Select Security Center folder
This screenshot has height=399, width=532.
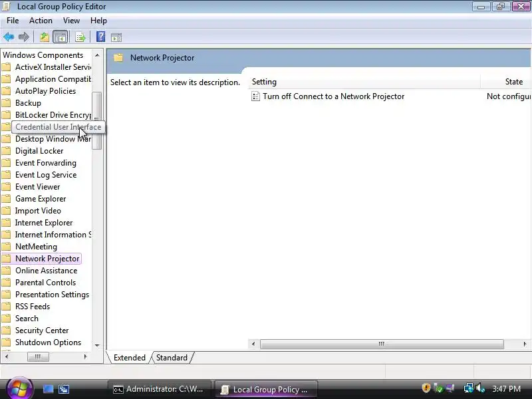[42, 331]
